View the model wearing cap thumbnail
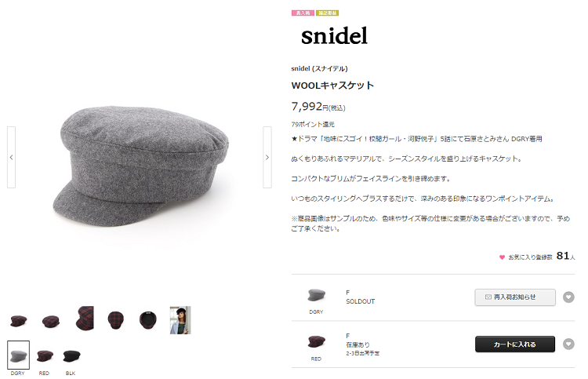588x379 pixels. 180,320
